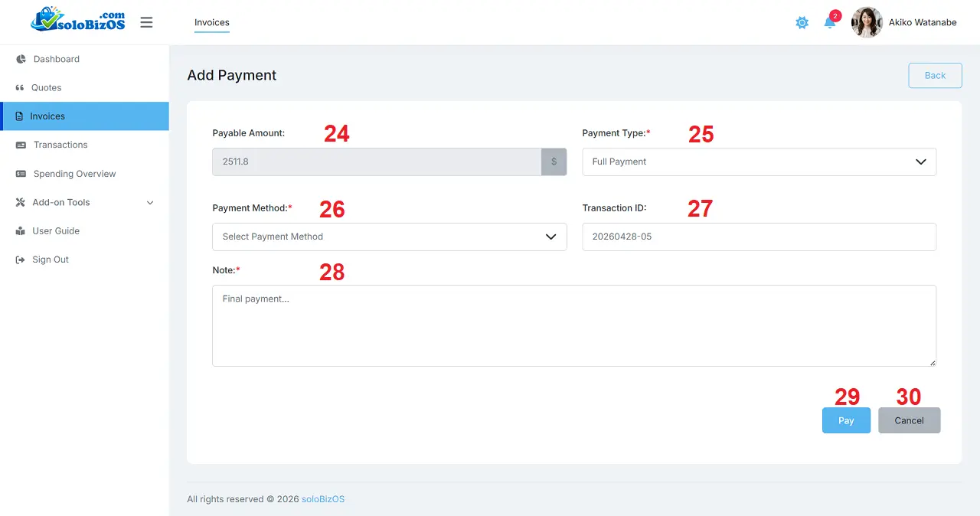Click the Add Payment heading
980x516 pixels.
[232, 75]
